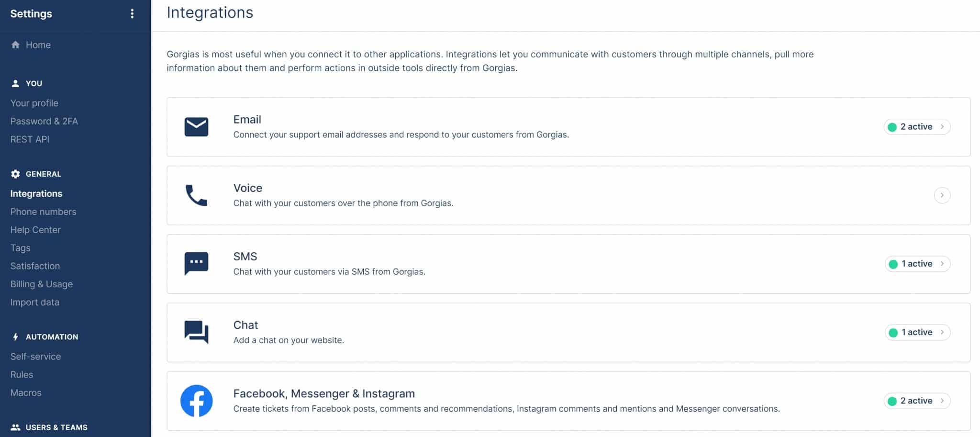Click 'Add a chat on your website.' text
Screen dimensions: 980x437
(x=289, y=340)
